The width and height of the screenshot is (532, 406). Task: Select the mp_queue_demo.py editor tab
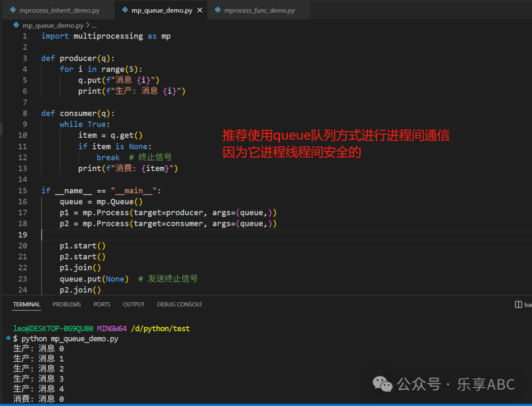point(161,10)
